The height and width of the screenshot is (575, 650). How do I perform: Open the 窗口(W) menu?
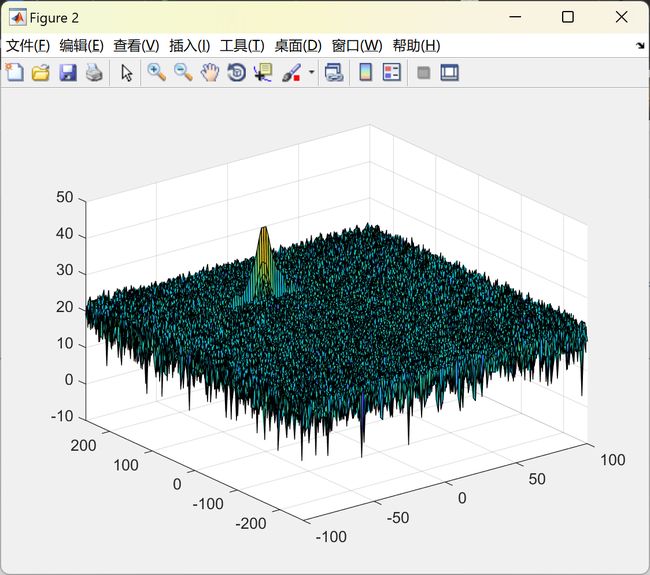pos(357,46)
